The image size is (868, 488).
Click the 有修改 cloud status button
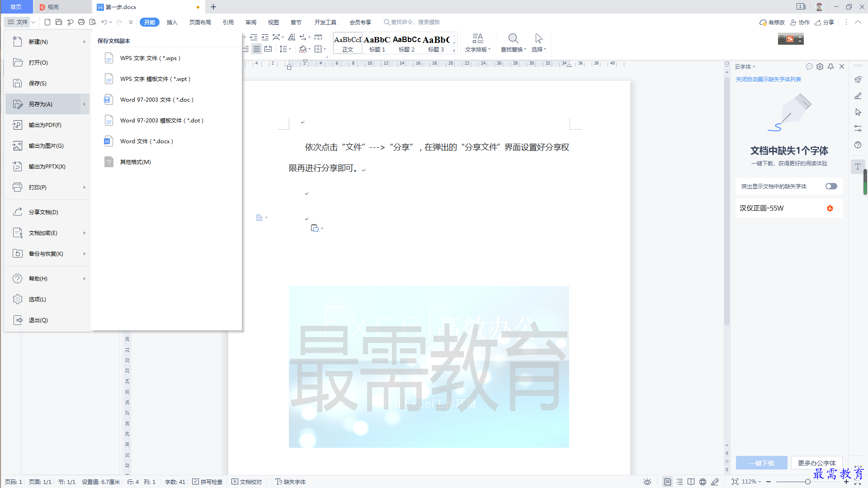pyautogui.click(x=772, y=22)
